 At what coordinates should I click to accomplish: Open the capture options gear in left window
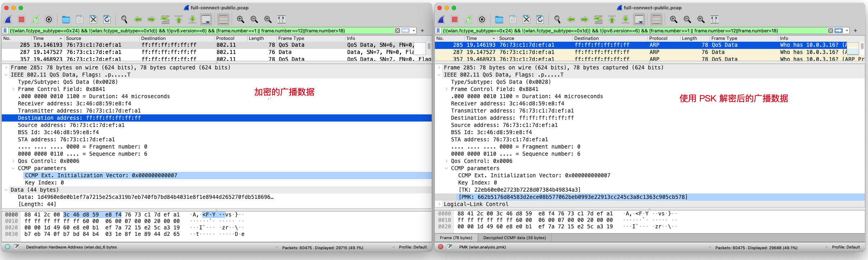coord(49,19)
